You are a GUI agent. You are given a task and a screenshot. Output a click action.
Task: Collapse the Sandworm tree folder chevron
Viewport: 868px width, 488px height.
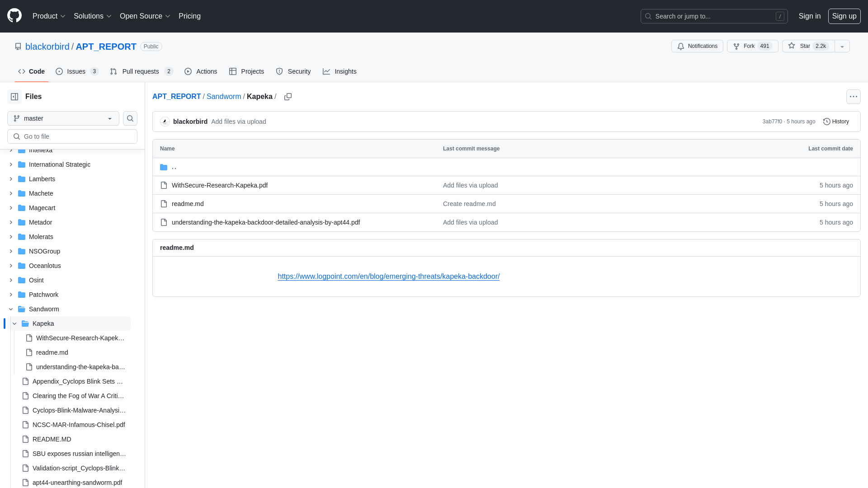click(x=11, y=309)
